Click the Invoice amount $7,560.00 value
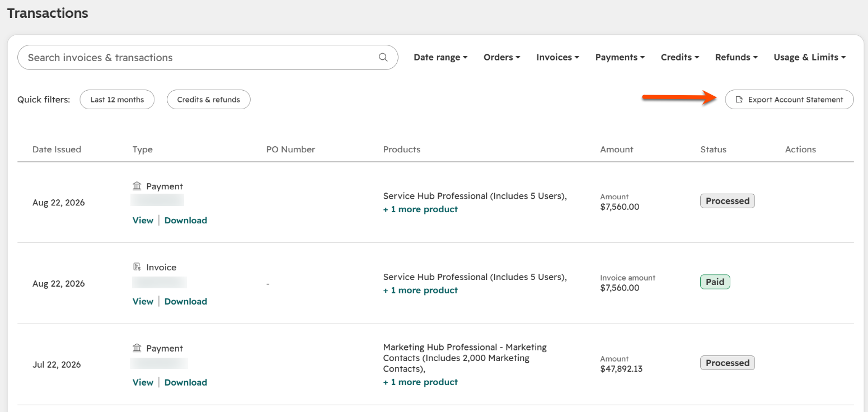This screenshot has width=868, height=412. 620,288
